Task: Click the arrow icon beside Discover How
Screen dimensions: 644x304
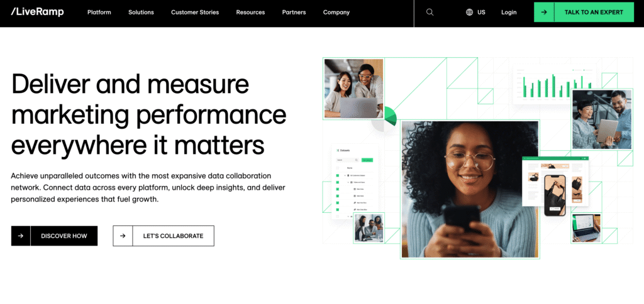Action: [21, 236]
